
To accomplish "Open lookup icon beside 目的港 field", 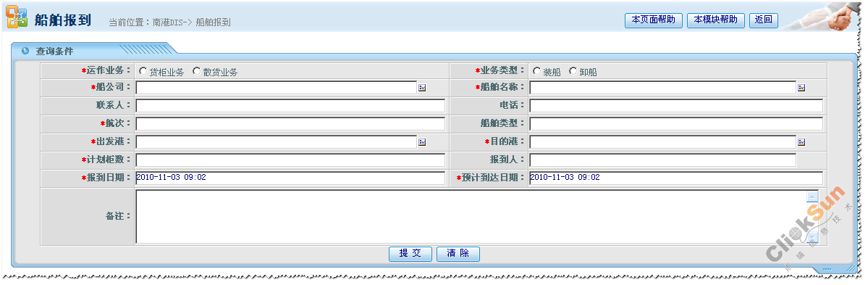I will 801,142.
